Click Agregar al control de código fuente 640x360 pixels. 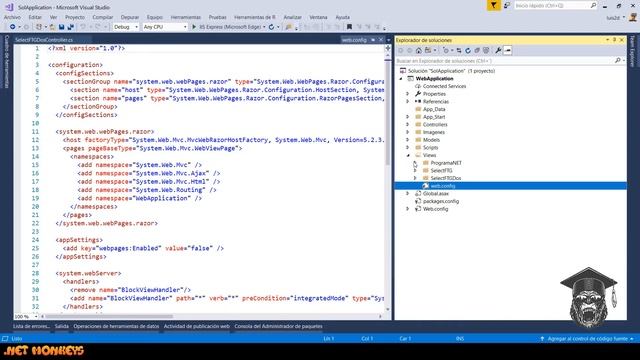click(587, 339)
